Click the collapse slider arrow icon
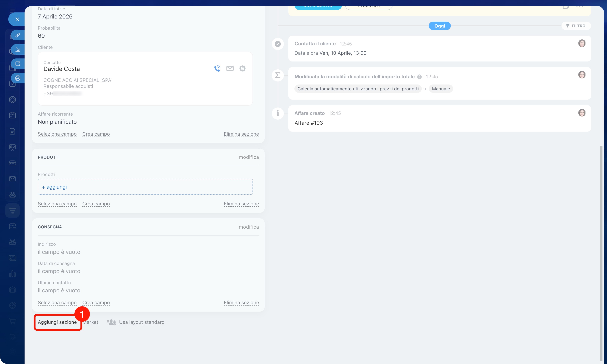Viewport: 607px width, 364px height. tap(18, 50)
